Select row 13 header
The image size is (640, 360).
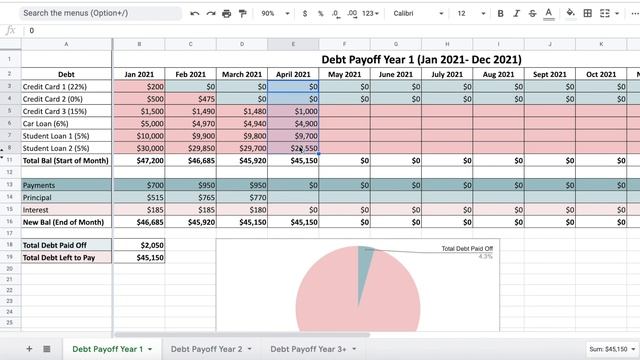[10, 185]
